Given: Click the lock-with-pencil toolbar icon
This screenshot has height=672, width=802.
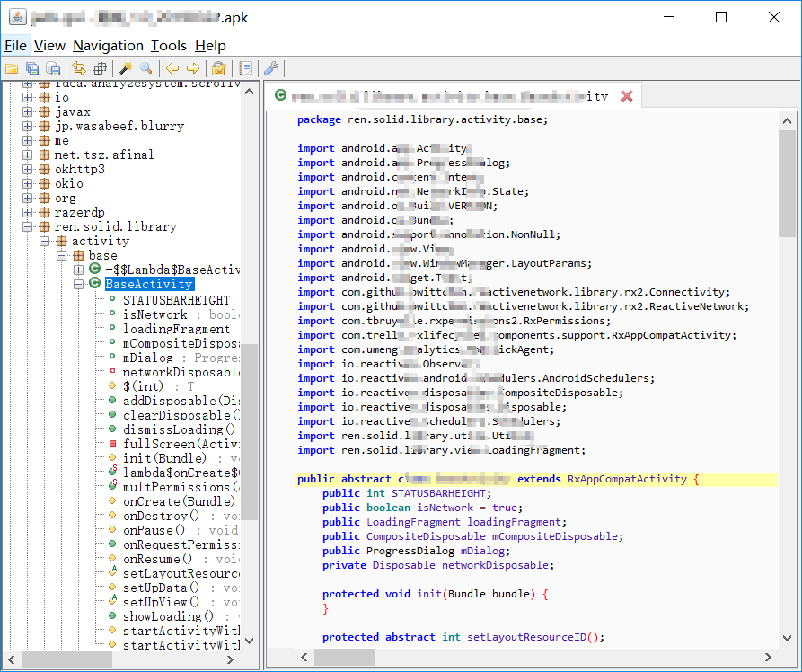Looking at the screenshot, I should pos(217,68).
